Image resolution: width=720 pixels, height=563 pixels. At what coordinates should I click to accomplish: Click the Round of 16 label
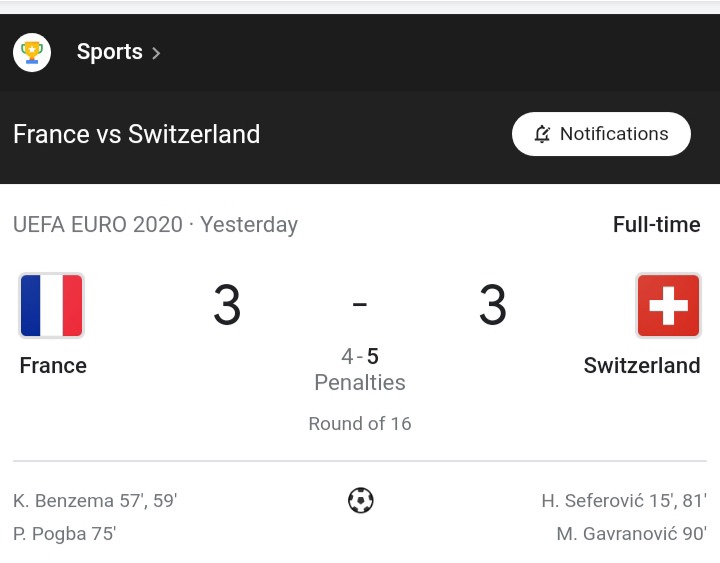coord(360,423)
